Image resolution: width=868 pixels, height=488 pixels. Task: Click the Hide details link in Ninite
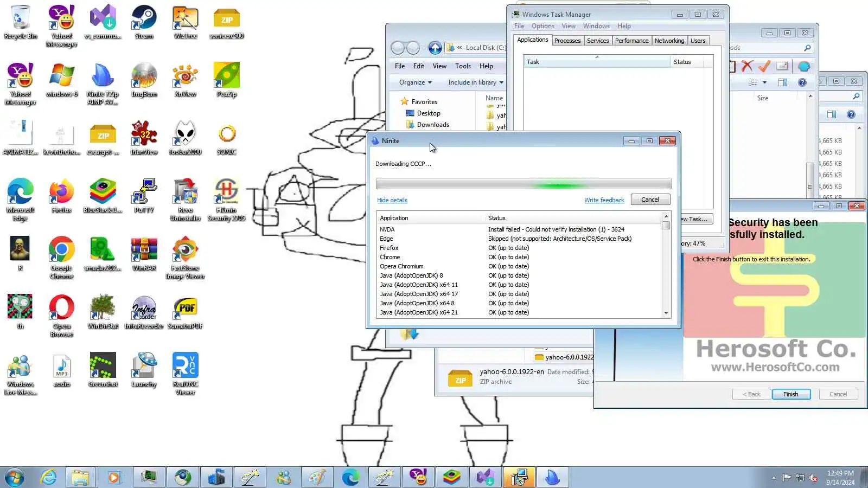pyautogui.click(x=392, y=200)
